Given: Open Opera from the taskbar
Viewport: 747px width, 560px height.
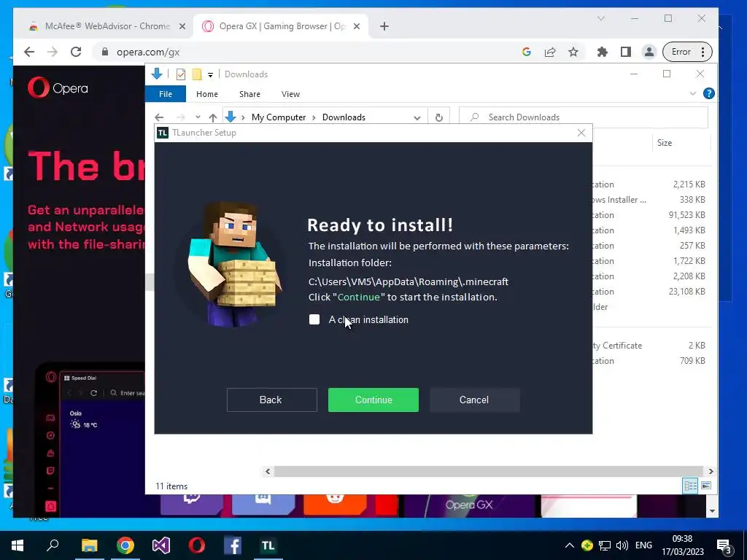Looking at the screenshot, I should [197, 545].
